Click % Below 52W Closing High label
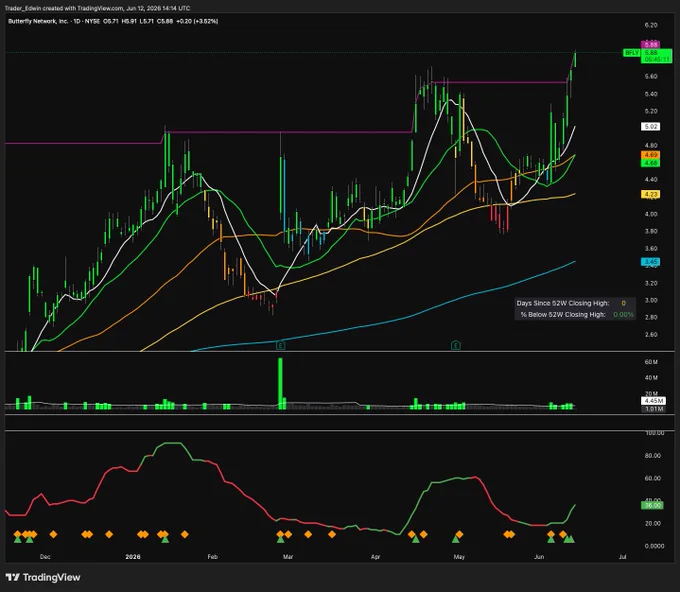680x592 pixels. pos(563,314)
